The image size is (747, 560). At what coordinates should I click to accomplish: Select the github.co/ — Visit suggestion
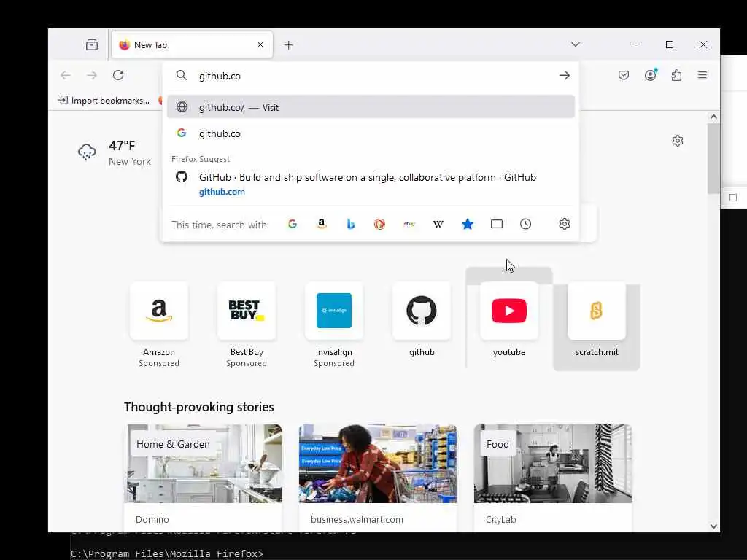click(x=371, y=107)
